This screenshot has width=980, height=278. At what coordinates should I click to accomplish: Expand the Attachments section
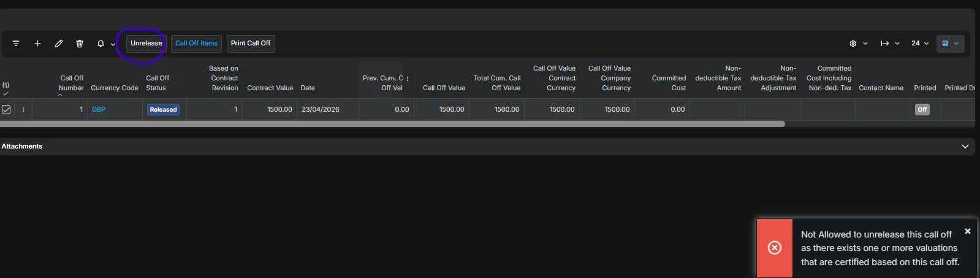pos(965,147)
